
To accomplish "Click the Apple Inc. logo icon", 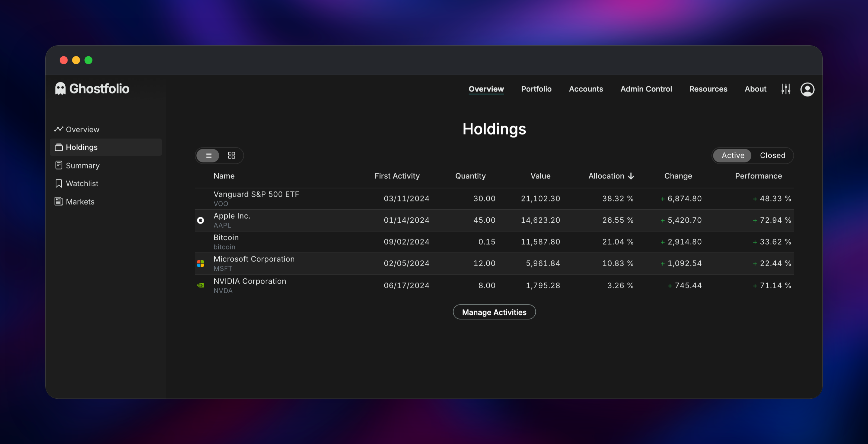I will coord(200,220).
